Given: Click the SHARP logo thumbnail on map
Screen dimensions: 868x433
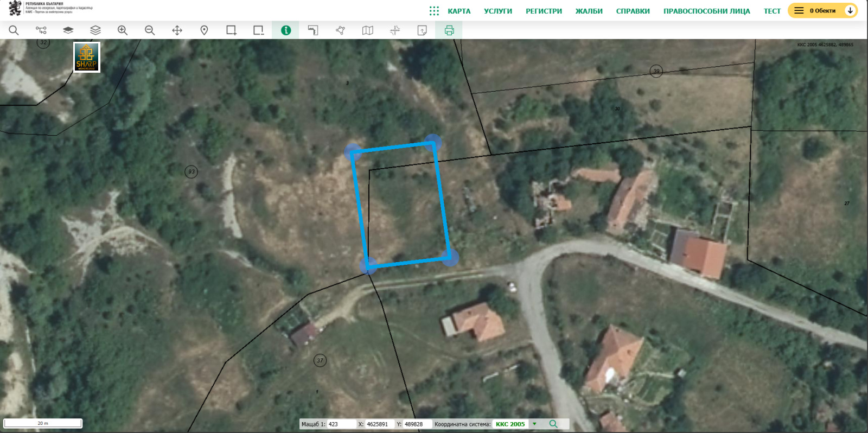Looking at the screenshot, I should click(x=87, y=58).
